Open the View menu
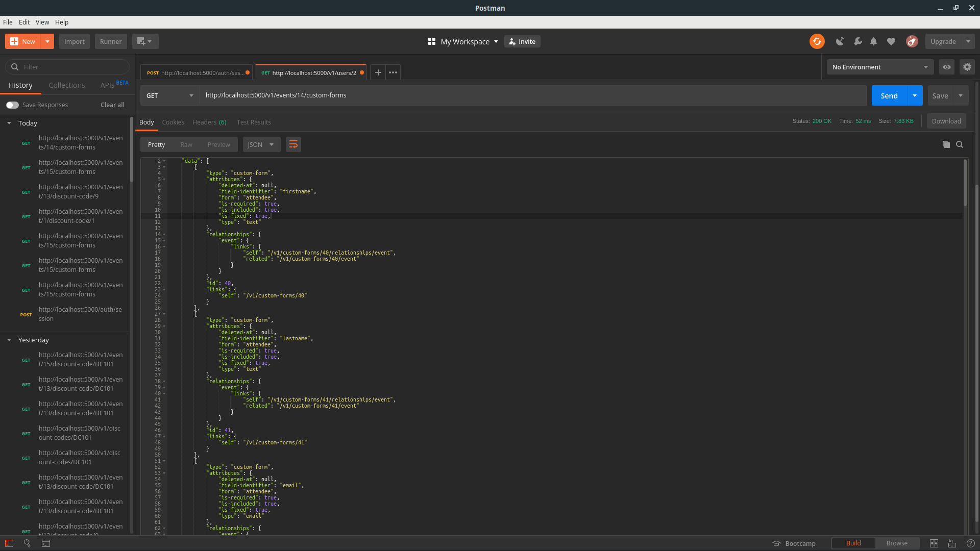 [42, 22]
